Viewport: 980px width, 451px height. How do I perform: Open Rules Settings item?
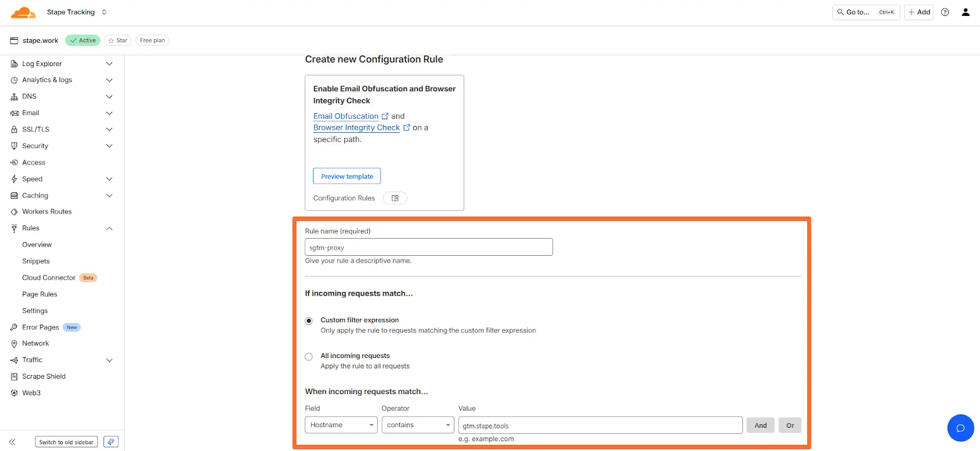[35, 311]
